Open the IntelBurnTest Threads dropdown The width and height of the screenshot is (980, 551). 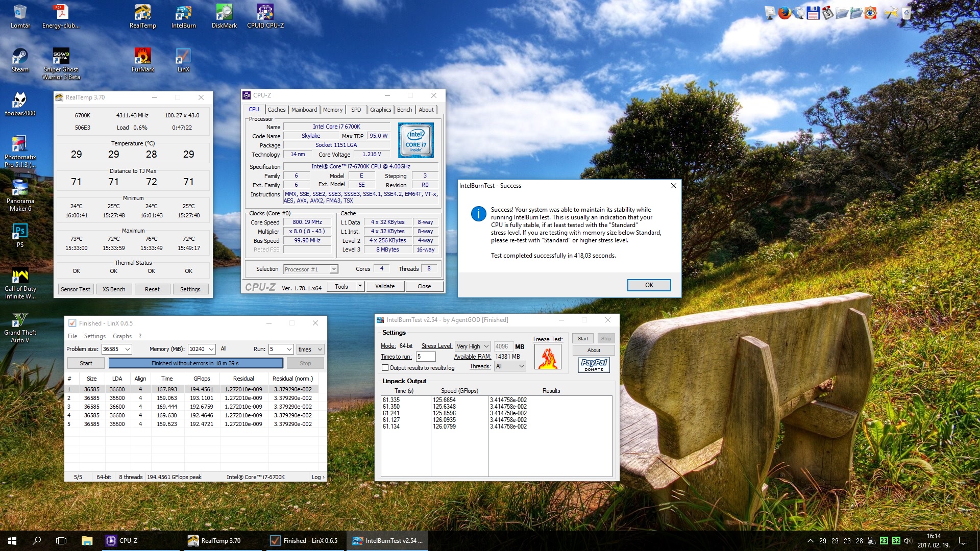[x=510, y=366]
